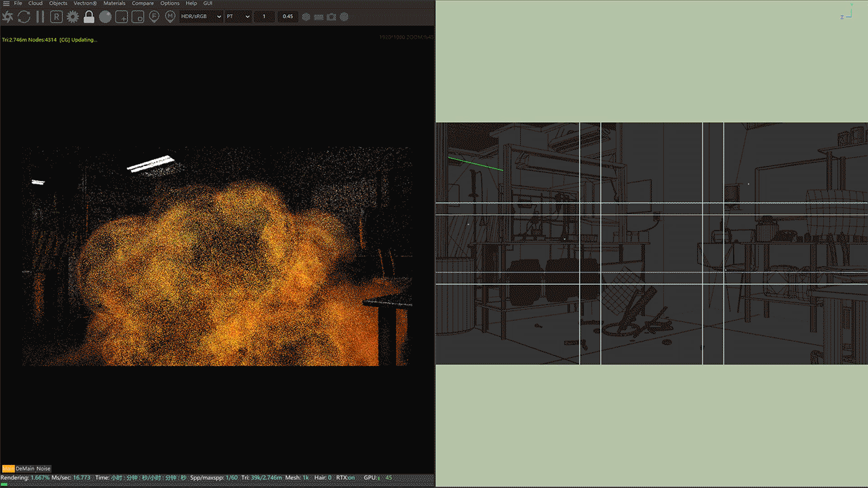868x488 pixels.
Task: Open the Materials menu
Action: coord(115,3)
